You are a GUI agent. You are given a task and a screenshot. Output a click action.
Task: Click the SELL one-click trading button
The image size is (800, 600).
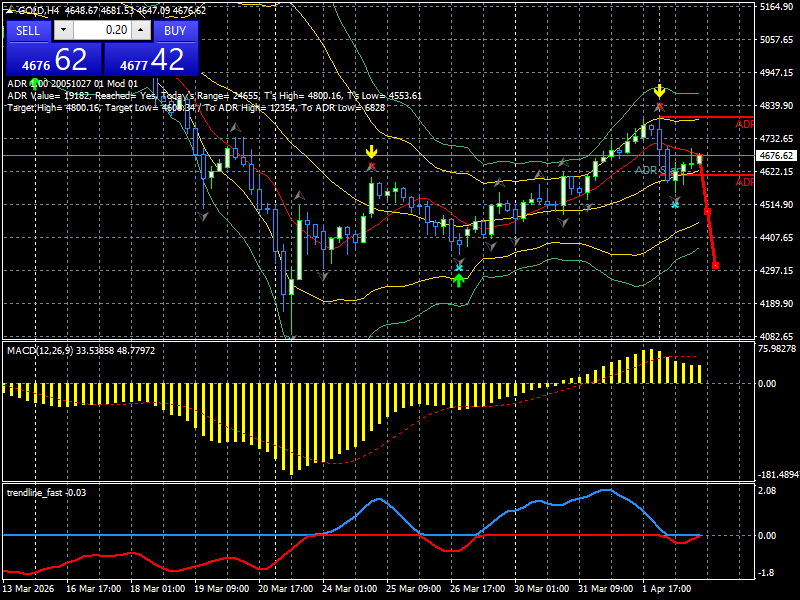28,31
